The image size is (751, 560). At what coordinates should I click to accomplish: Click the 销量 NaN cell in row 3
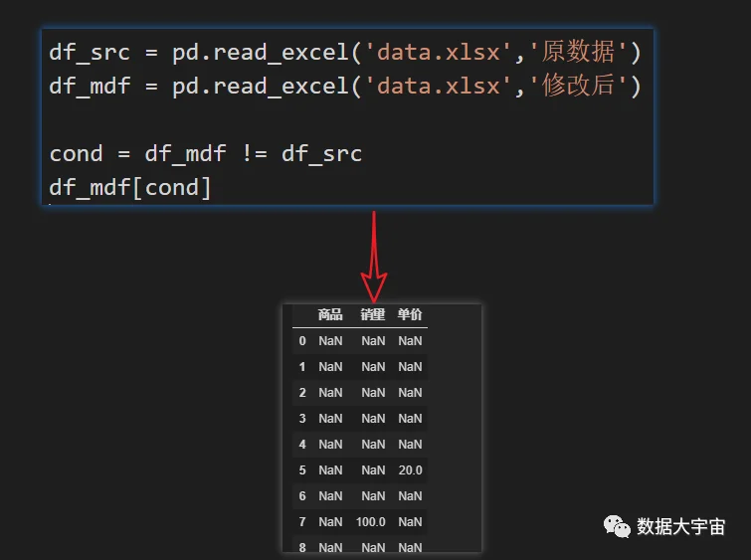(x=373, y=419)
